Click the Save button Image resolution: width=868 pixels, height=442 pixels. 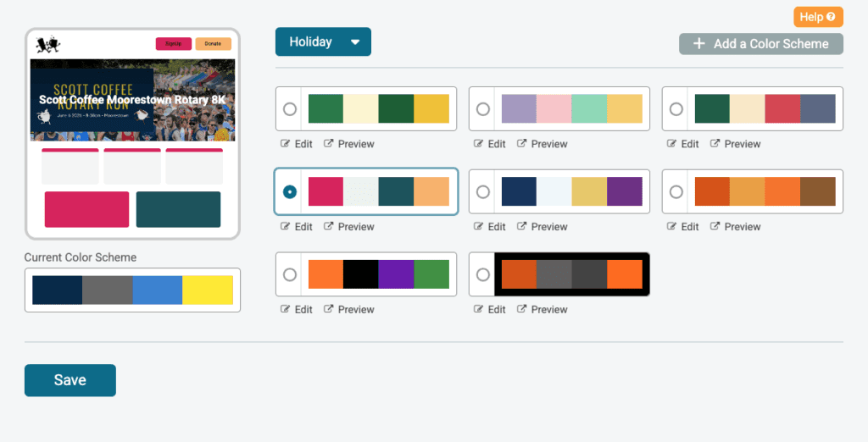pos(70,380)
